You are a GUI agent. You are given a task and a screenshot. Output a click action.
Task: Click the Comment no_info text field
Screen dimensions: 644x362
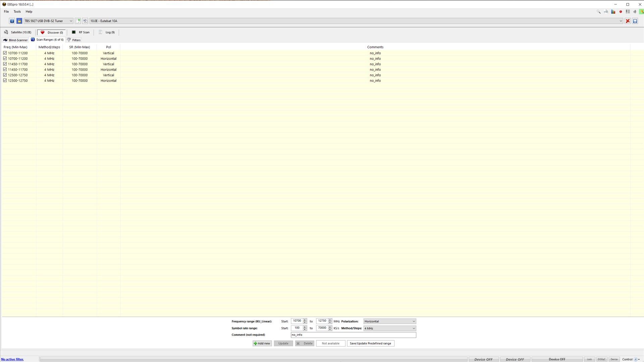click(353, 335)
